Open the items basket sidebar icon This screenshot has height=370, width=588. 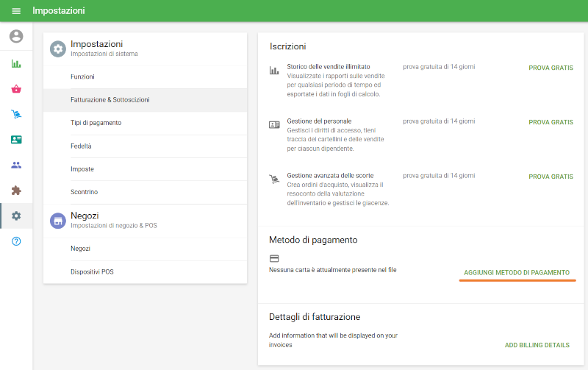click(x=16, y=89)
